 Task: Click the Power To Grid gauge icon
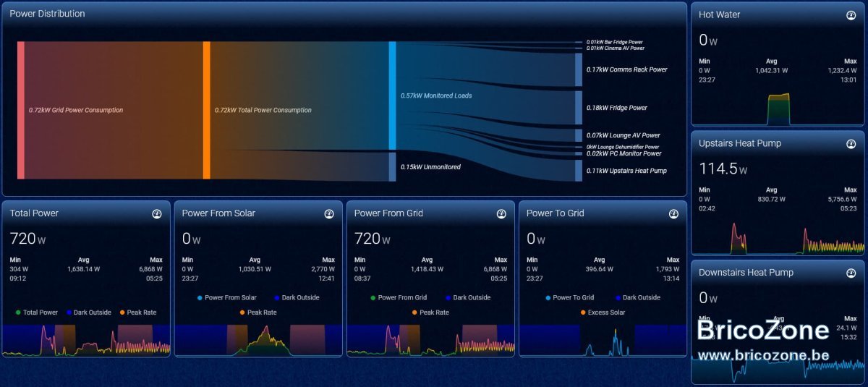(673, 214)
